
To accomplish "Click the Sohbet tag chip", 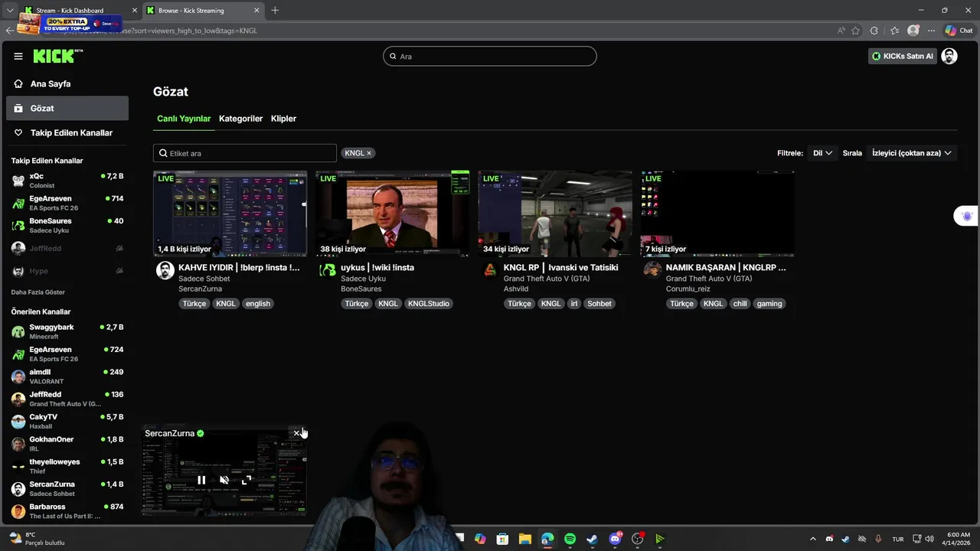I will click(x=599, y=304).
